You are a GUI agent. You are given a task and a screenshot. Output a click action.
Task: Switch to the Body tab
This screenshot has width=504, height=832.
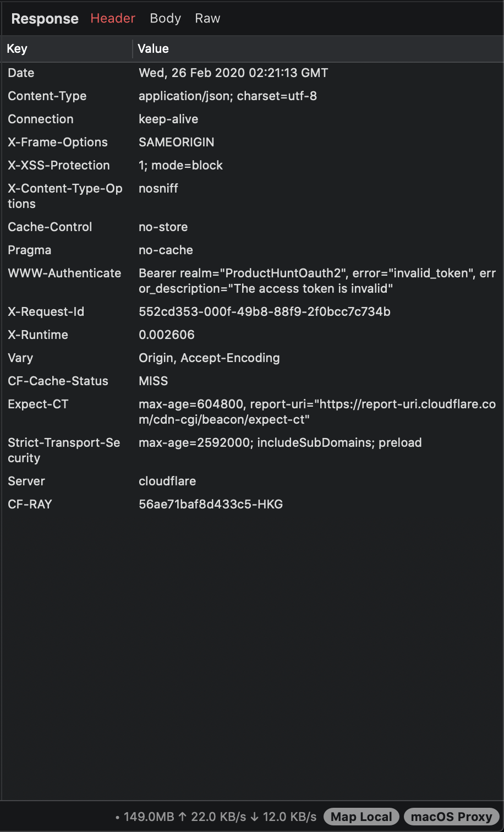click(165, 18)
